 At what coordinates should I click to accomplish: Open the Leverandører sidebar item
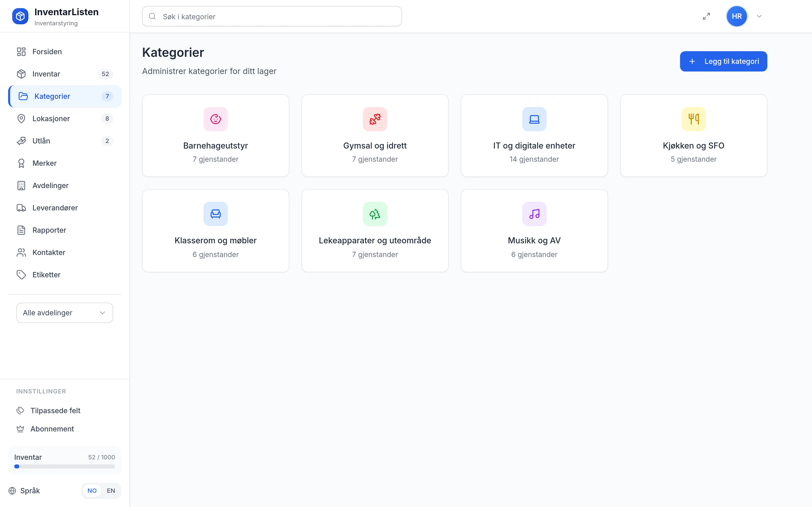64,208
